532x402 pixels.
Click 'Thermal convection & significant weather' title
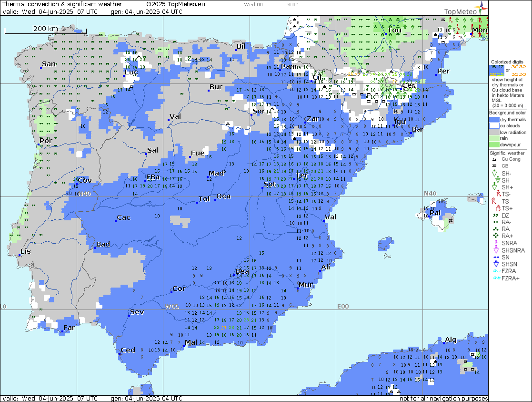coord(62,4)
